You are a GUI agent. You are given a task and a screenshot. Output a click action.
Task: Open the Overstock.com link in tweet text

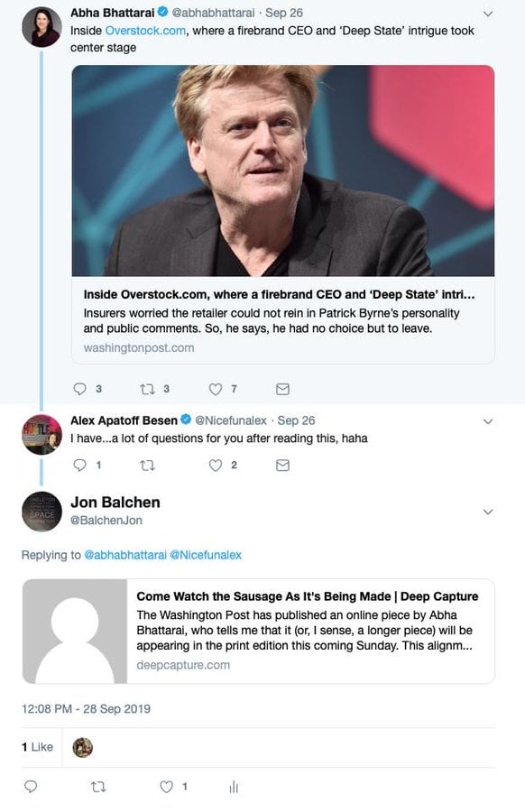tap(145, 31)
